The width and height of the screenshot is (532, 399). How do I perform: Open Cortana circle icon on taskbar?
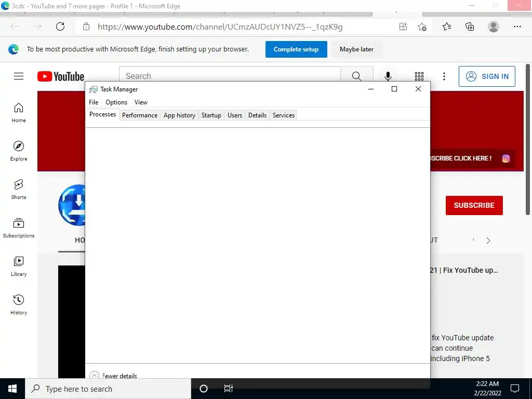click(x=204, y=389)
